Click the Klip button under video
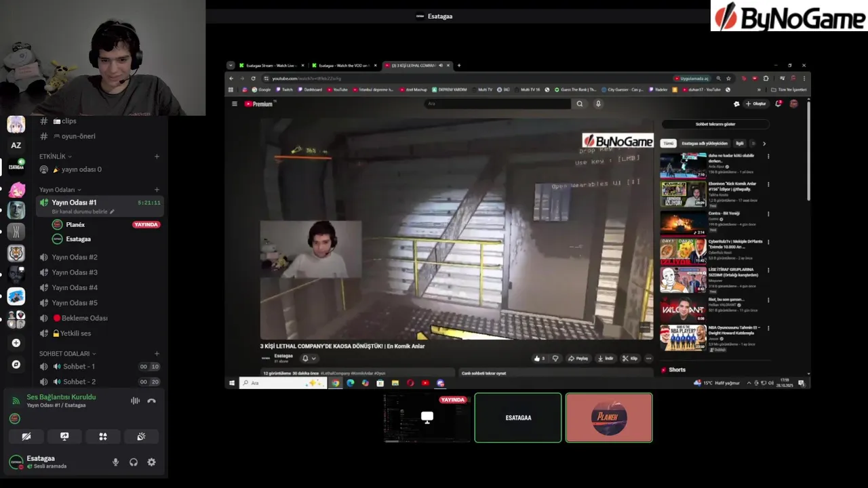The image size is (868, 488). click(631, 359)
